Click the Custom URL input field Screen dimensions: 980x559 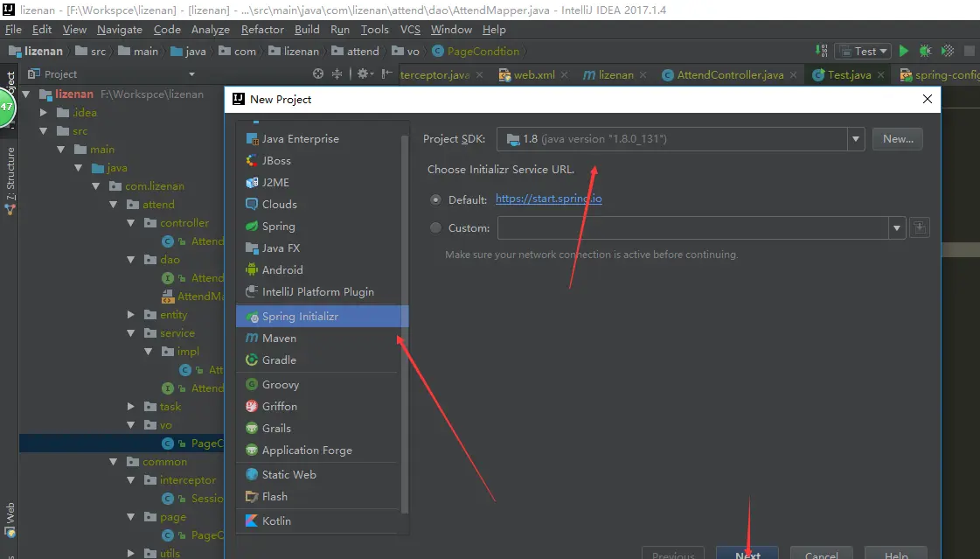[x=692, y=227]
